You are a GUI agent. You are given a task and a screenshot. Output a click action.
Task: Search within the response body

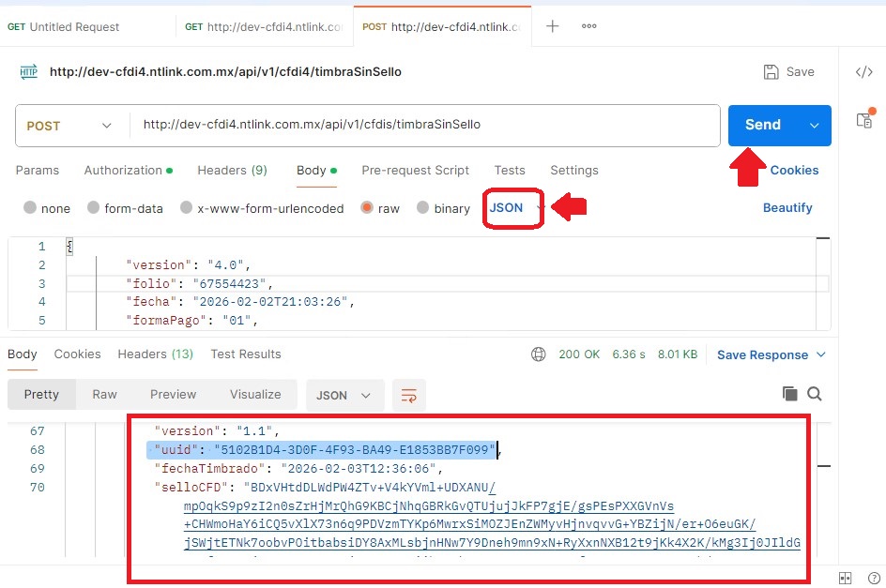[x=815, y=394]
